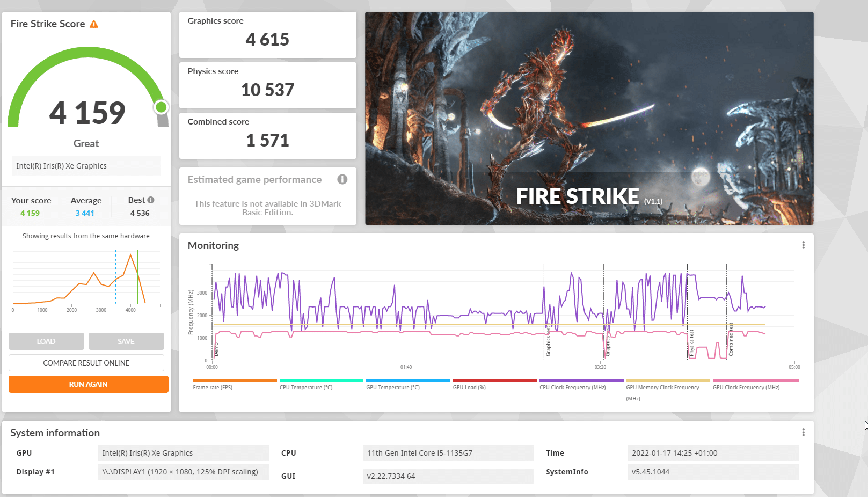Click the SAVE button

click(126, 341)
